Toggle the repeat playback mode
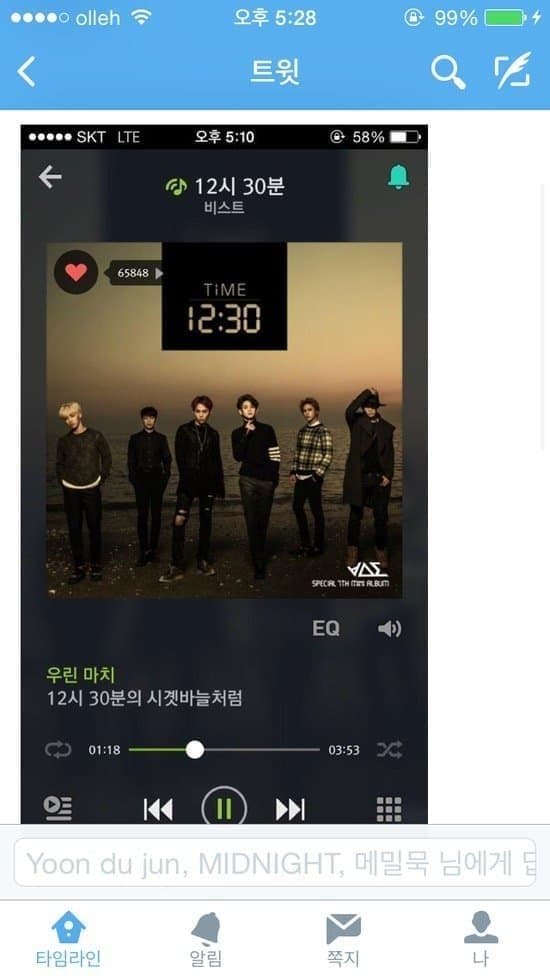This screenshot has width=550, height=976. point(58,750)
